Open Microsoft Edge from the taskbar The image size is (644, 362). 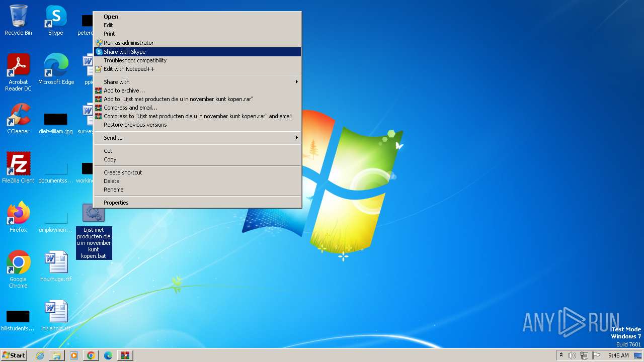(x=108, y=355)
